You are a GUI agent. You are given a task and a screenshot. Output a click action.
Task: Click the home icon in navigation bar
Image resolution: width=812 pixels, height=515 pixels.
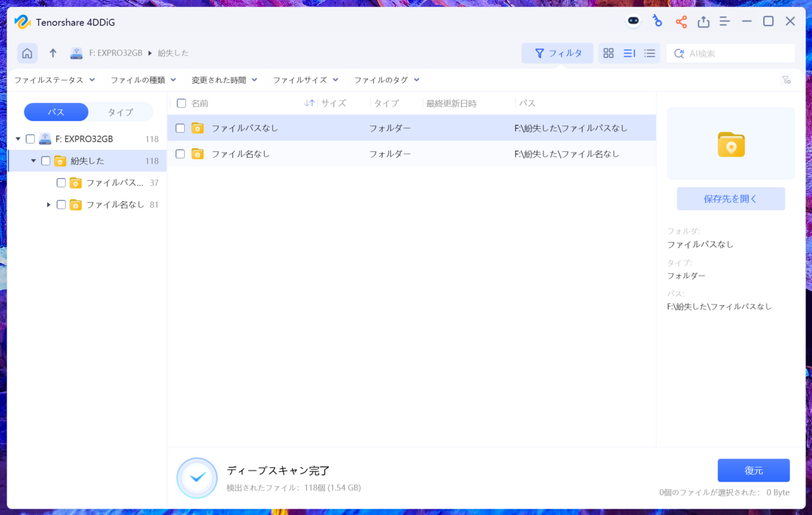pyautogui.click(x=27, y=53)
